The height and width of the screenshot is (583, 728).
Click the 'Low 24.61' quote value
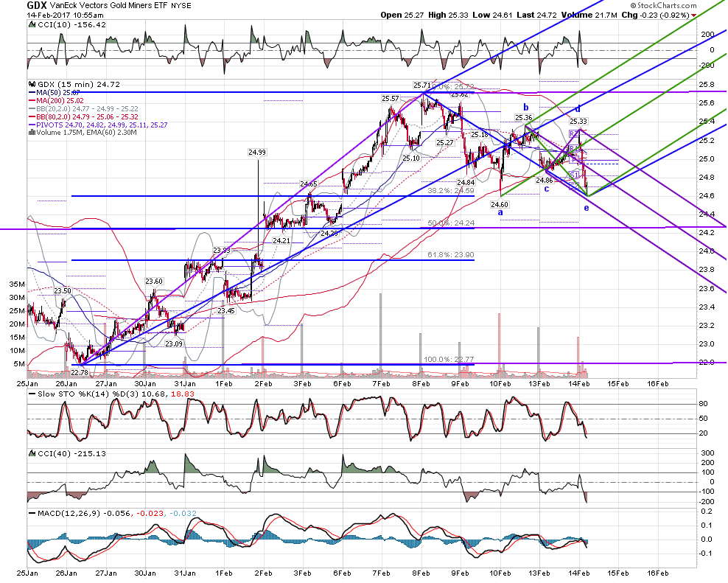click(493, 15)
